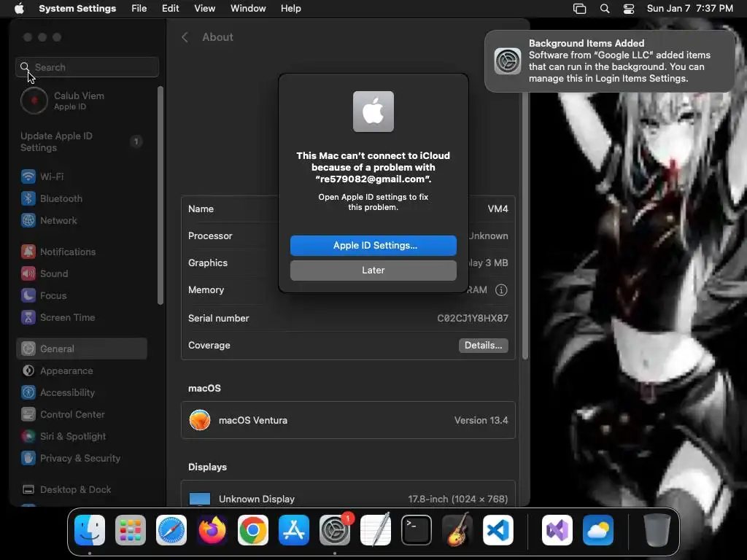Click the Memory info icon
This screenshot has width=747, height=560.
pos(501,289)
